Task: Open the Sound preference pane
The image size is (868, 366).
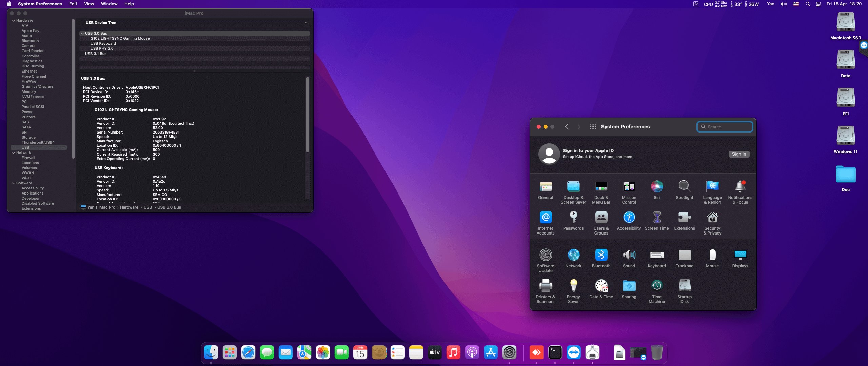Action: click(x=629, y=259)
